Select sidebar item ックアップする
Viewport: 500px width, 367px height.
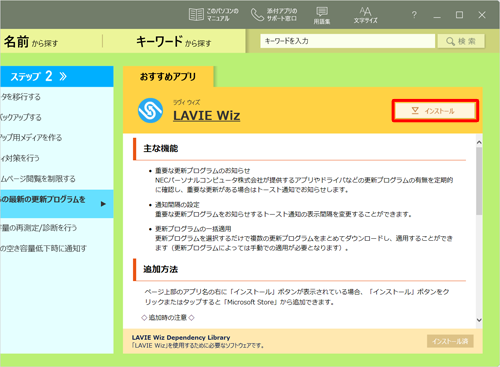tap(21, 117)
